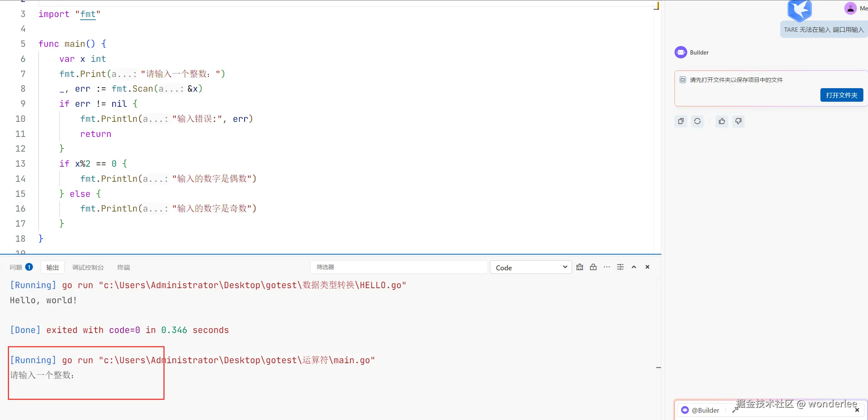Open output panel more actions menu
The image size is (868, 420).
pos(607,267)
